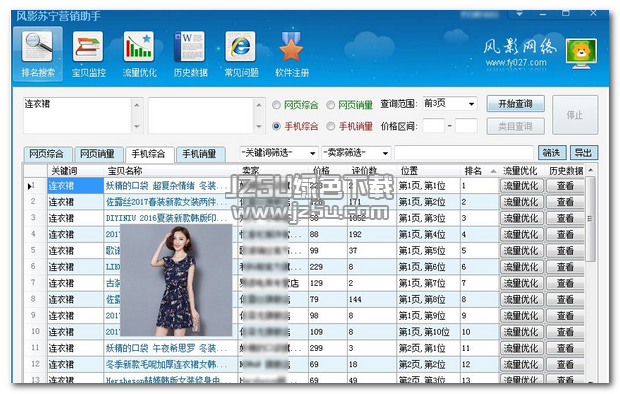Click 流量优化 button in row 11
Viewport: 620px width, 394px height.
[521, 348]
